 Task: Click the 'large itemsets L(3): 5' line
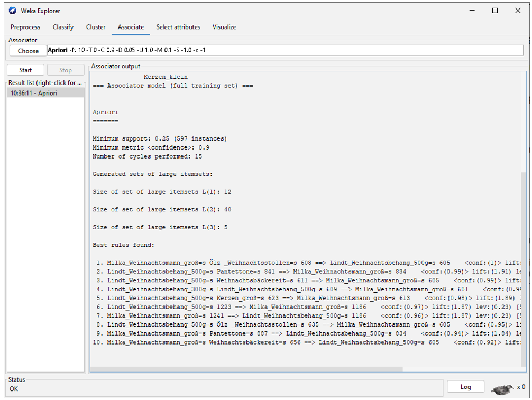coord(160,227)
